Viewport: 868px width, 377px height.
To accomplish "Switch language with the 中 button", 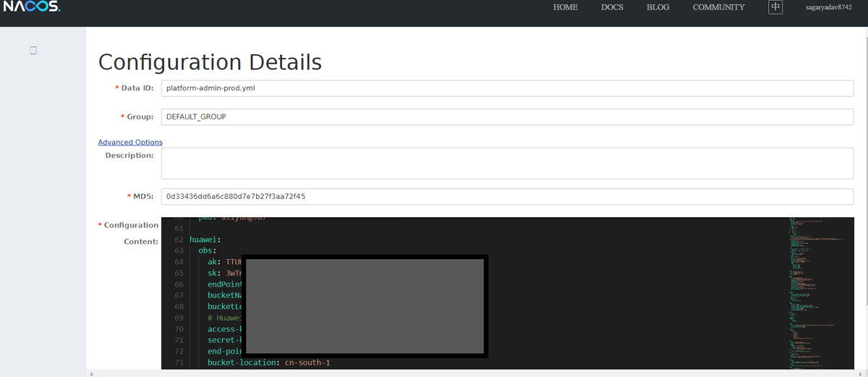I will (x=775, y=7).
